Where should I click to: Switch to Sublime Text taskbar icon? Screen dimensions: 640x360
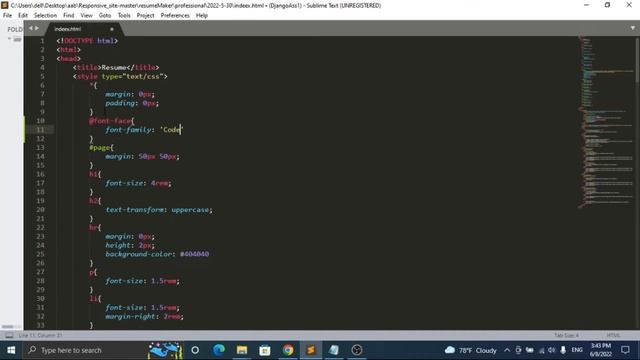click(x=311, y=350)
